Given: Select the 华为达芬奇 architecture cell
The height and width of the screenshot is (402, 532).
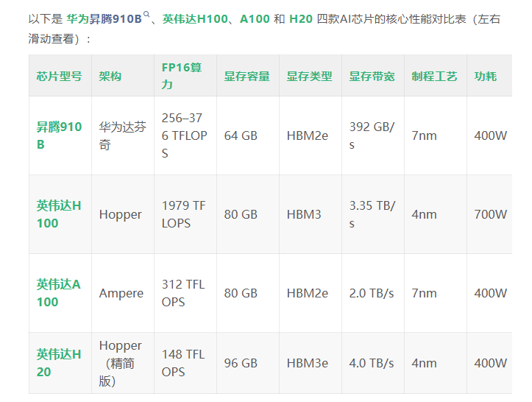Looking at the screenshot, I should (122, 135).
